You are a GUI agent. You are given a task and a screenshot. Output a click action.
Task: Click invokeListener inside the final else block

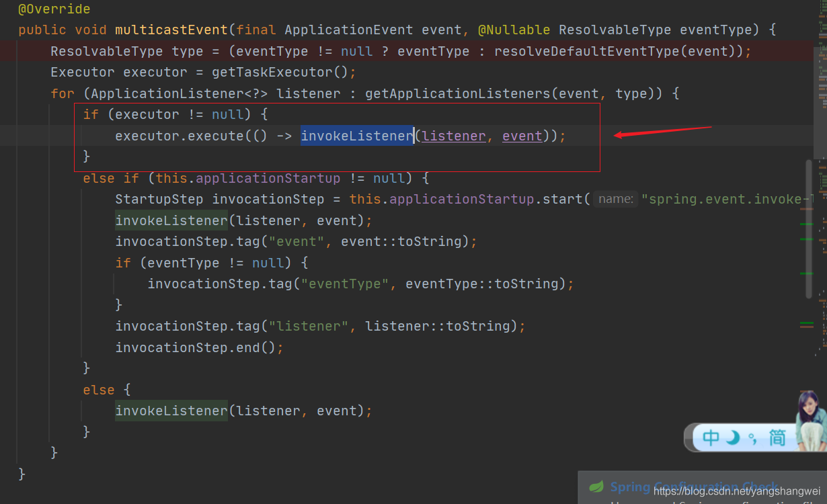(171, 411)
